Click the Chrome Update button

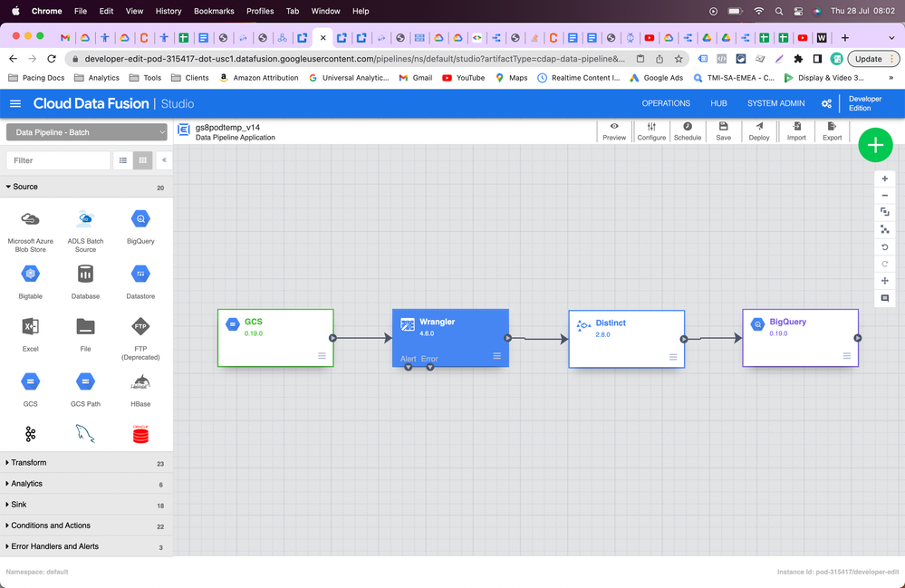point(873,59)
